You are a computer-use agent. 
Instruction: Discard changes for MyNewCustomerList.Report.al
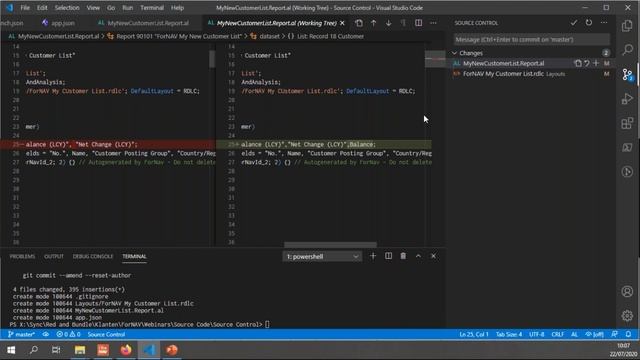pos(587,63)
